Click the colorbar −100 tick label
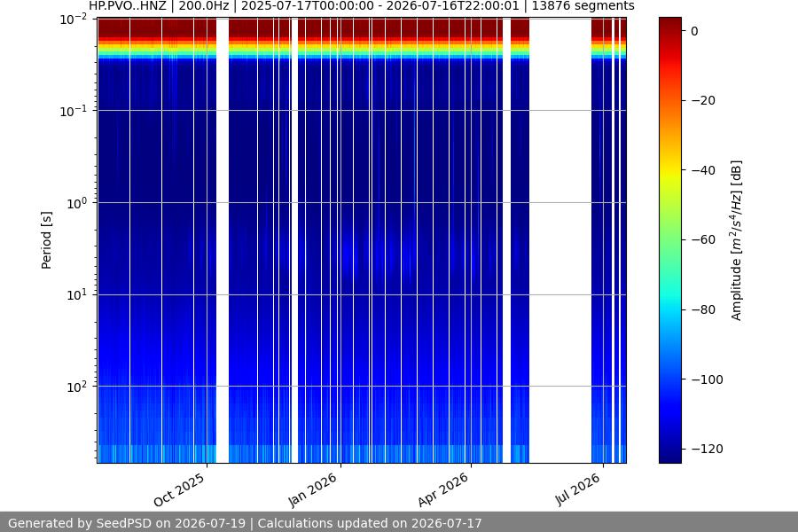 pos(707,379)
